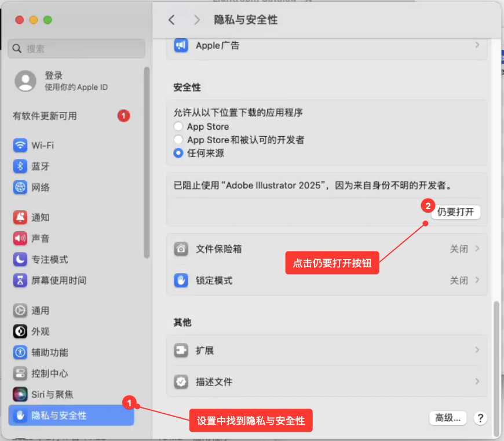Select 屏幕使用时间 hourglass icon
504x441 pixels.
coord(20,280)
